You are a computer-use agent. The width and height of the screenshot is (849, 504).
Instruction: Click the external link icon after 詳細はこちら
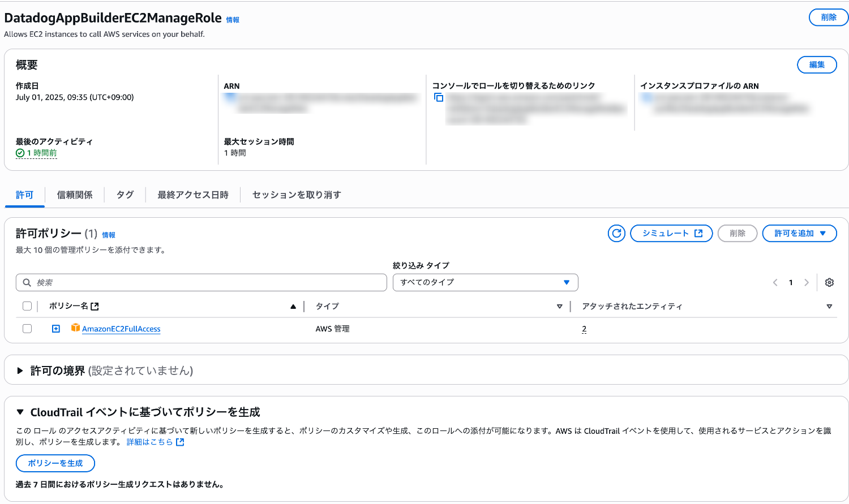pyautogui.click(x=180, y=442)
